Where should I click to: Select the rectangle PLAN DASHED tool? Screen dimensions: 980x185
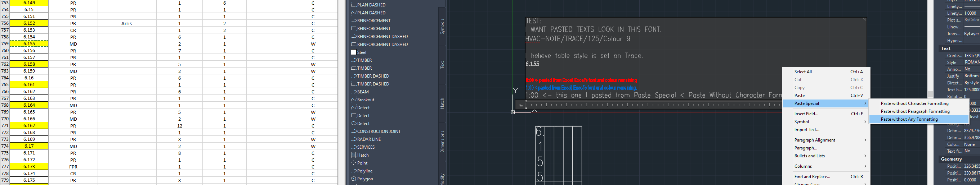tap(368, 5)
